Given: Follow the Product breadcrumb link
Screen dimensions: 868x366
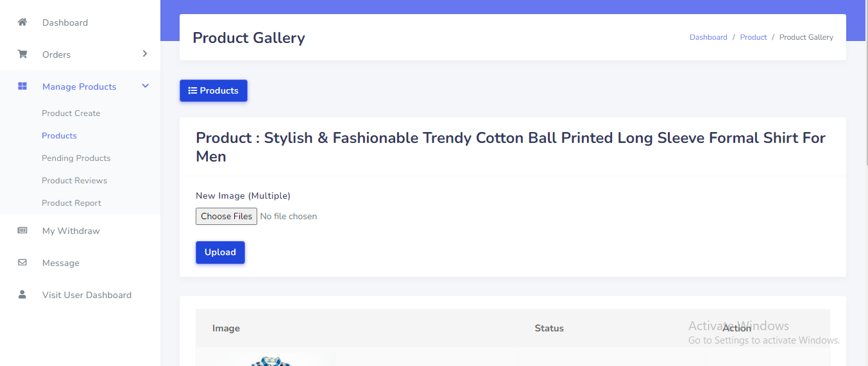Looking at the screenshot, I should click(x=753, y=37).
